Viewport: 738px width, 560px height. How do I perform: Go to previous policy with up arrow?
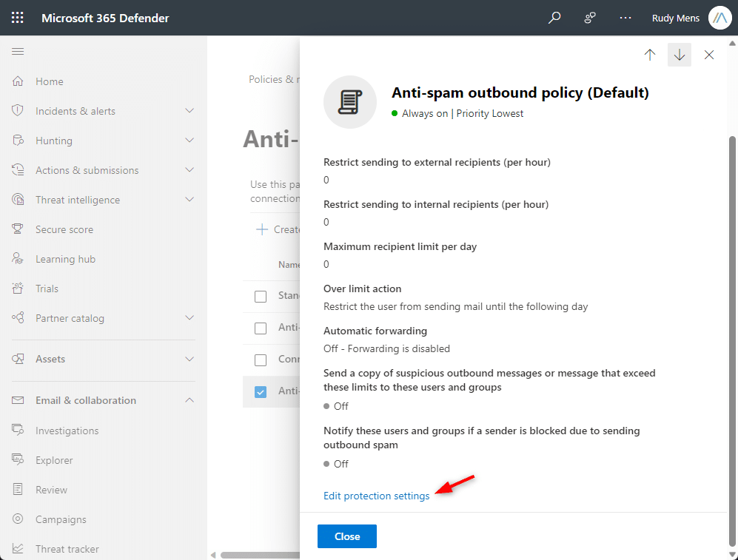649,55
